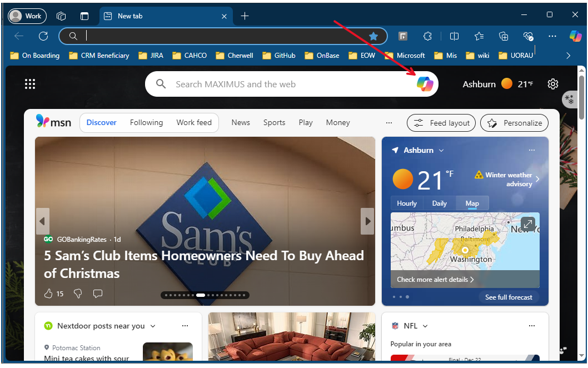Open split screen view
Screen dimensions: 588x368
coord(454,36)
